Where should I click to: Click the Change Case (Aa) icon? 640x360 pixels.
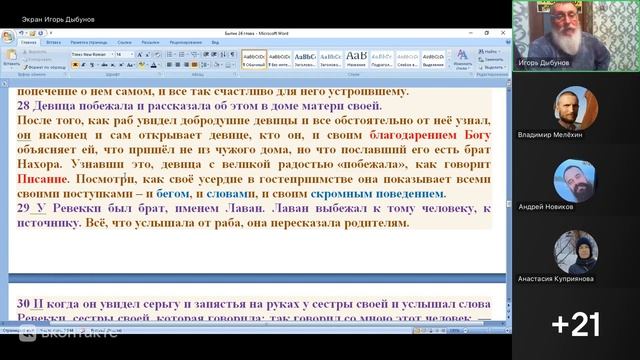[x=130, y=65]
